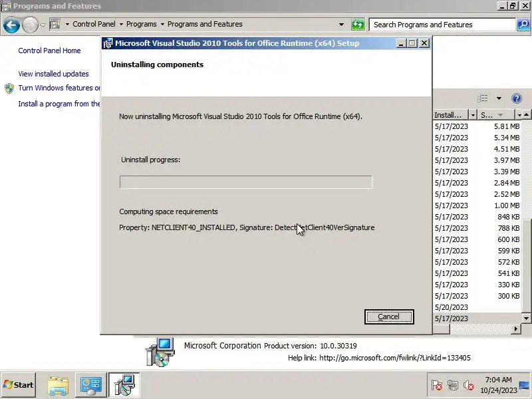Viewport: 532px width, 399px height.
Task: Select row with size 2.84 MB
Action: point(477,183)
